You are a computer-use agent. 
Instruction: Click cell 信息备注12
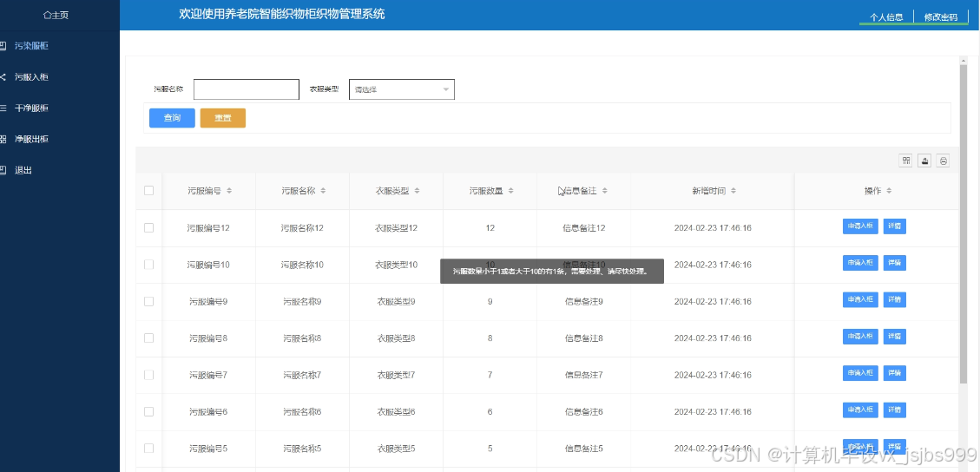coord(584,228)
